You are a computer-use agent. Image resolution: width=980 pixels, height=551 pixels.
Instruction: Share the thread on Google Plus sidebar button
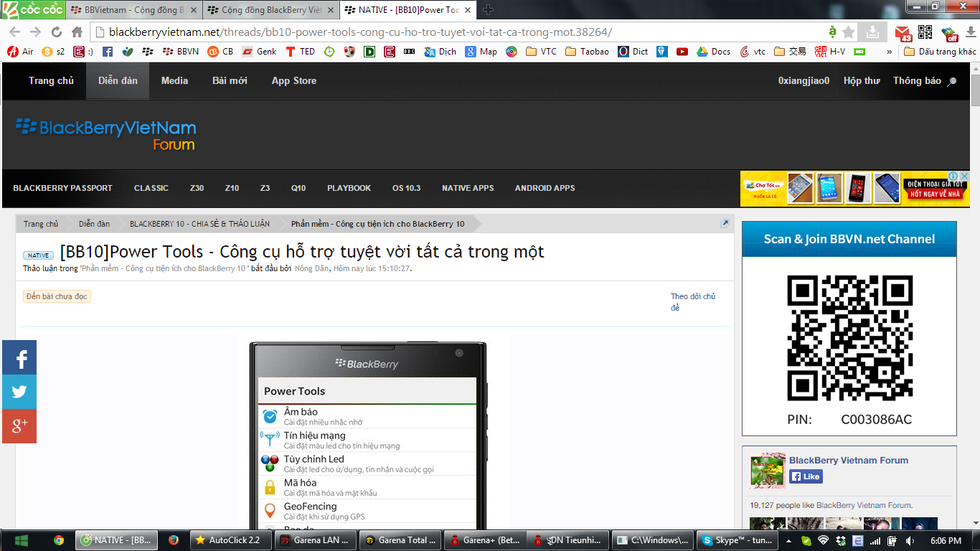(19, 426)
